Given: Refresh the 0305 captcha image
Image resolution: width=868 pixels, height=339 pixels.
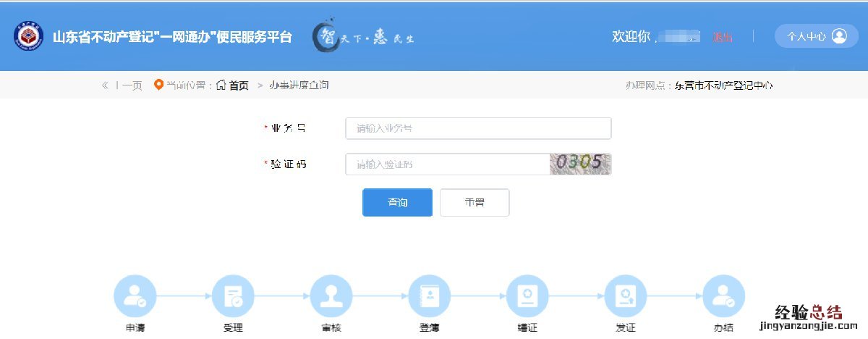Looking at the screenshot, I should (581, 164).
